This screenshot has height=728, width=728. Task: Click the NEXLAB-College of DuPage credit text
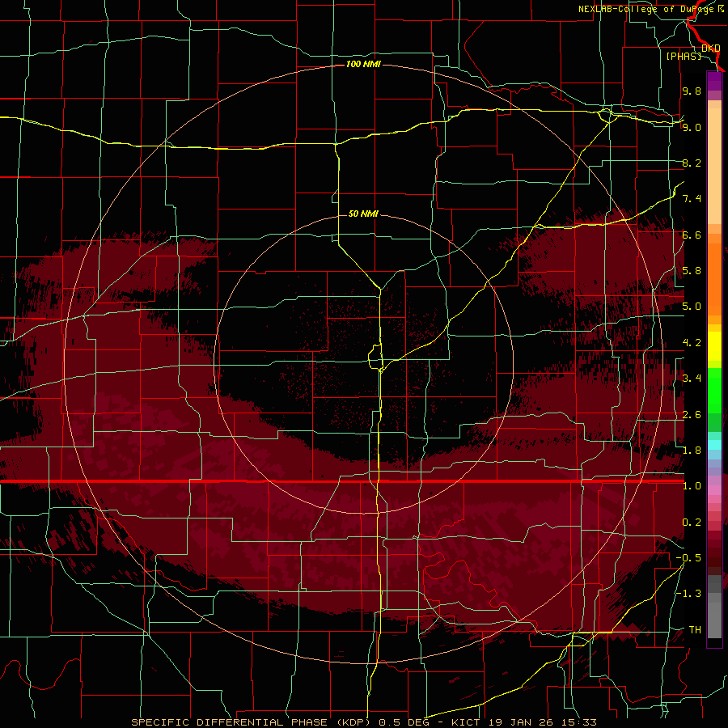tap(651, 9)
